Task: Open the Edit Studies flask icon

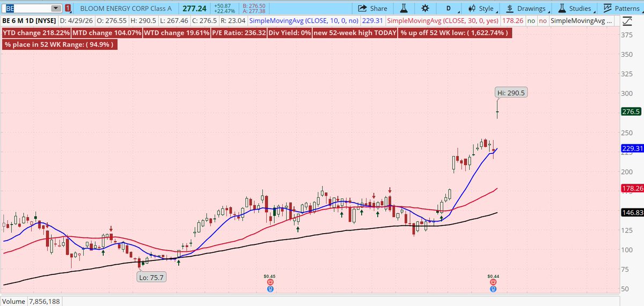Action: [403, 8]
